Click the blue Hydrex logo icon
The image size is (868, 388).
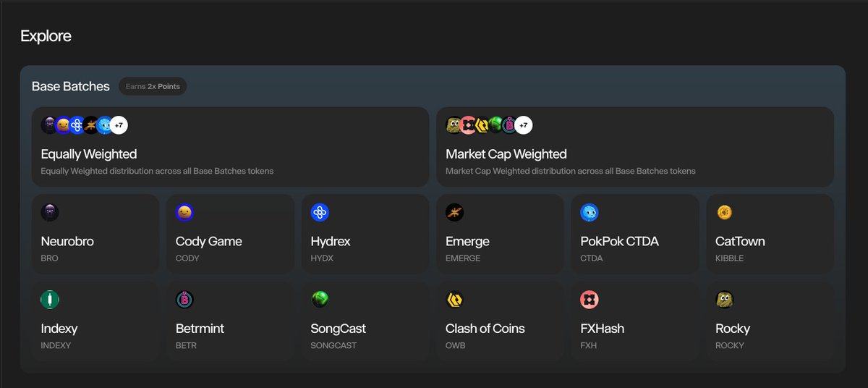[x=320, y=212]
